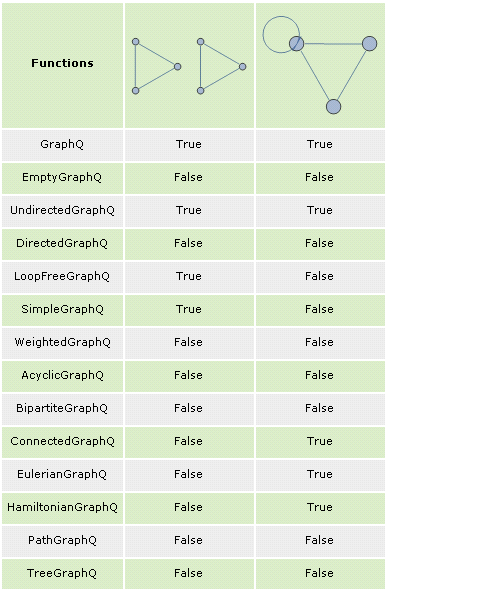Open ConnectedGraphQ from the function list

point(62,441)
